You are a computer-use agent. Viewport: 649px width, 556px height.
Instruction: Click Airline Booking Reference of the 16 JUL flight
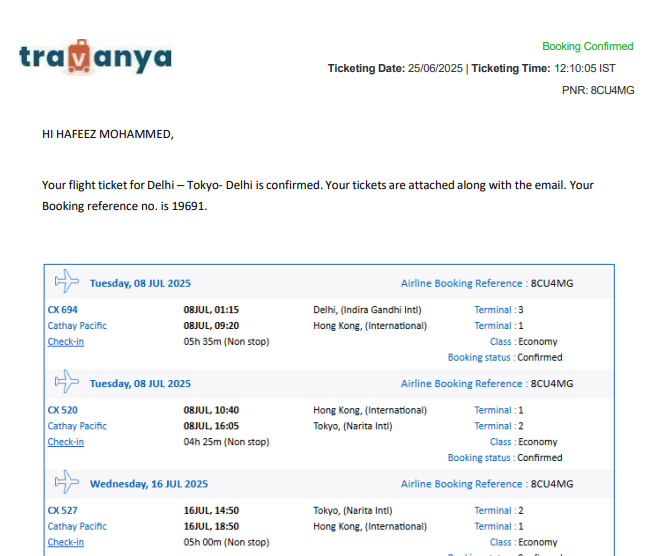(487, 484)
